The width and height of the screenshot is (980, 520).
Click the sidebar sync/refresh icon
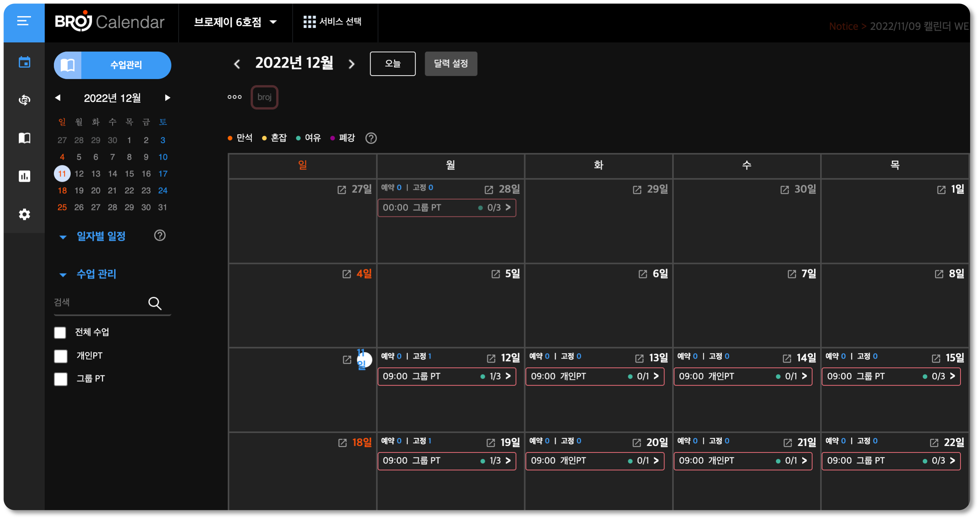click(x=24, y=100)
